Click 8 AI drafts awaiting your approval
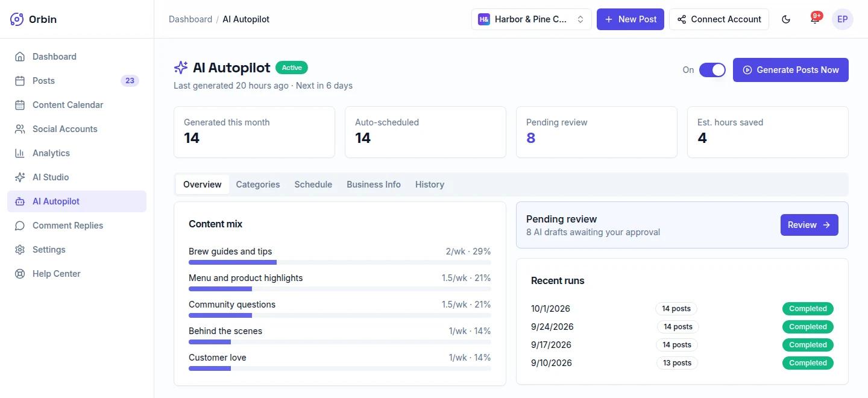This screenshot has width=868, height=398. point(593,232)
